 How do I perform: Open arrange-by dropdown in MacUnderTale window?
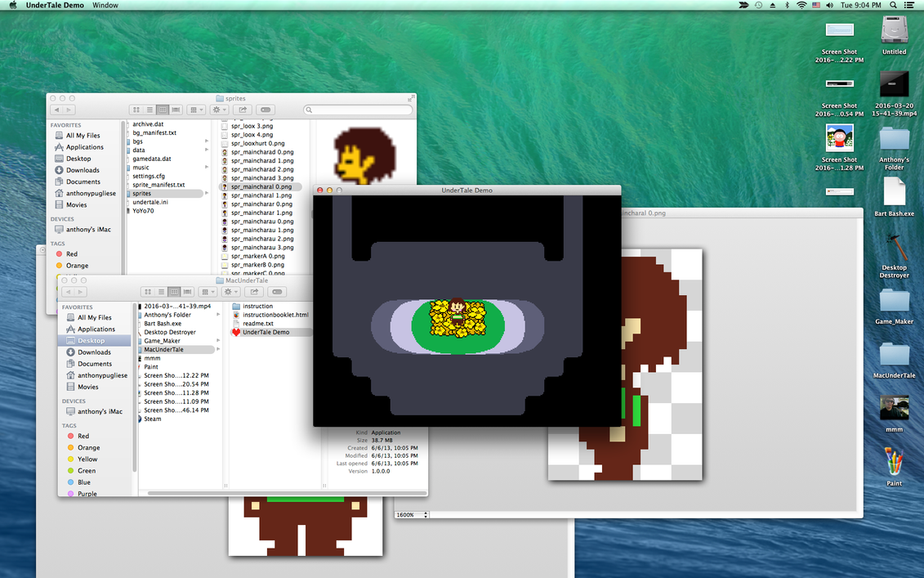(208, 292)
